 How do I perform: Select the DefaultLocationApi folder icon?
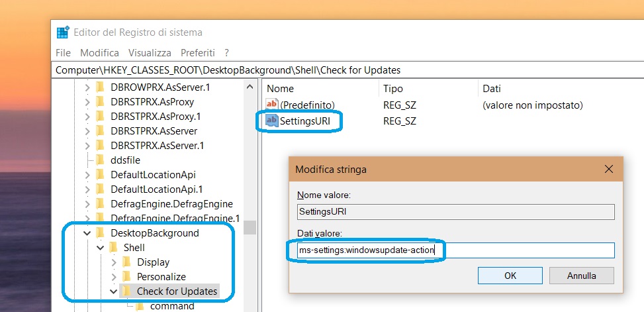(x=100, y=175)
